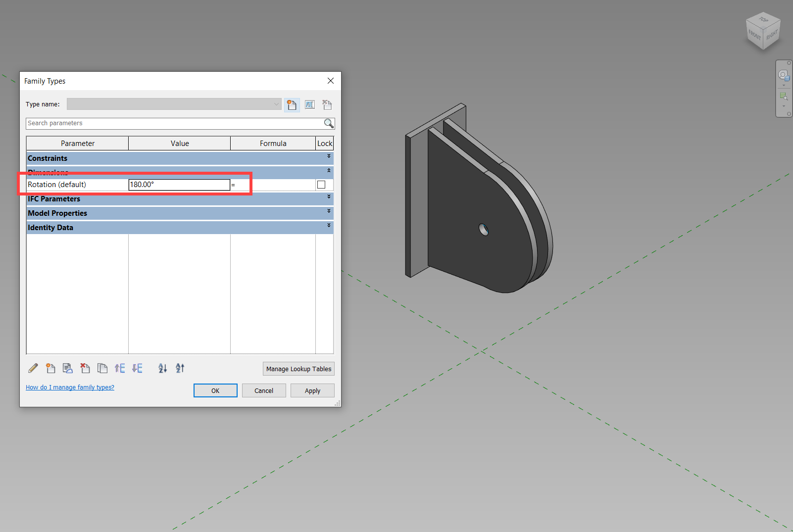793x532 pixels.
Task: Rename the current family type
Action: pyautogui.click(x=309, y=104)
